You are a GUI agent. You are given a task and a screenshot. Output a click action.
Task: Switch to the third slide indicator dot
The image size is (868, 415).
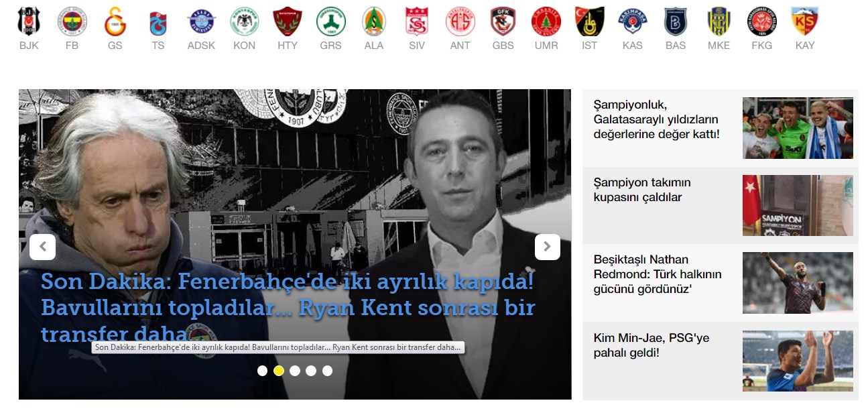(295, 371)
